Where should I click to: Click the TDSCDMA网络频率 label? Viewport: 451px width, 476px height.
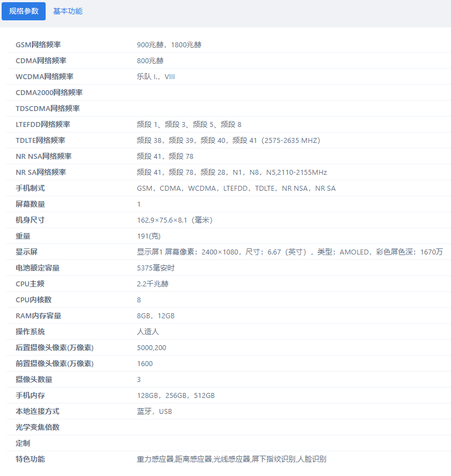(48, 109)
